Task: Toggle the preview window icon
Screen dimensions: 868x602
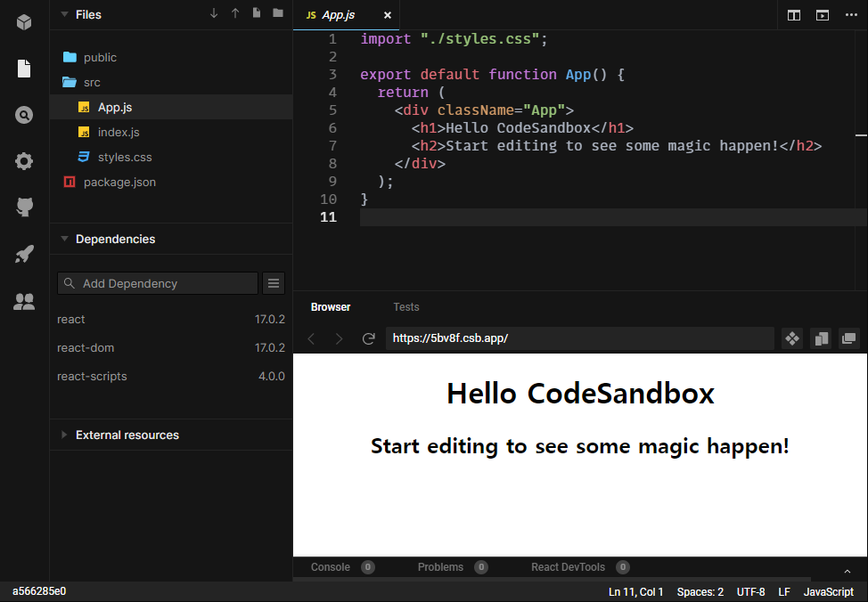Action: [823, 15]
